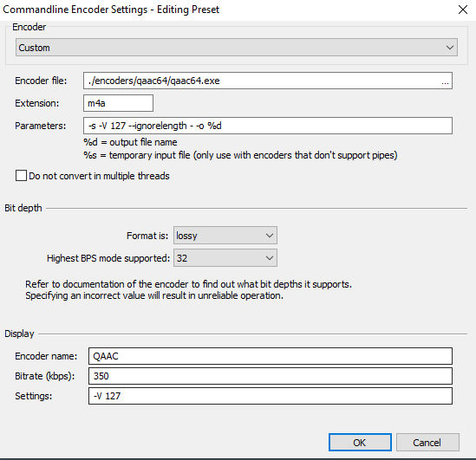Close the Commandline Encoder Settings dialog

point(463,10)
